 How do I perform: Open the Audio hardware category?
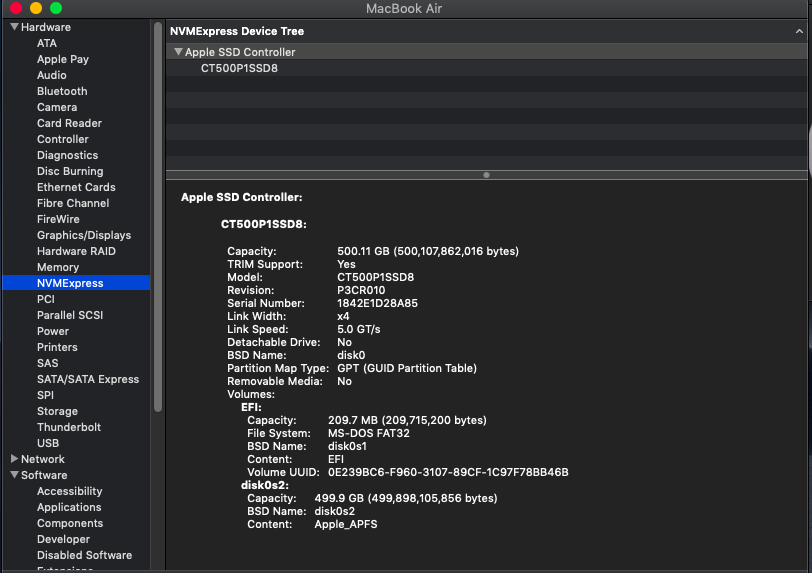point(52,76)
